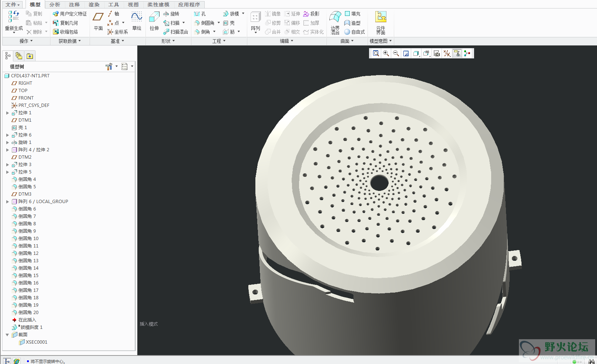Switch to the 分析 ribbon tab

(55, 4)
